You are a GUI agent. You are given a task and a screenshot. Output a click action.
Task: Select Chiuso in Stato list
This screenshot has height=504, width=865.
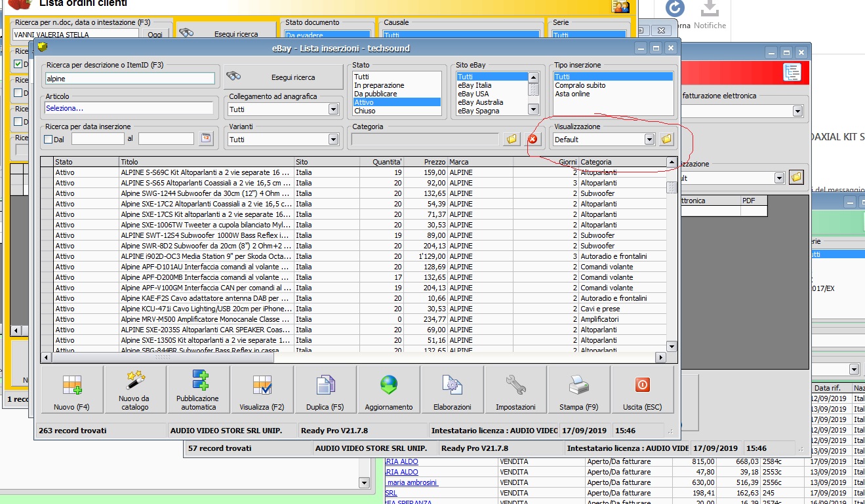coord(397,111)
